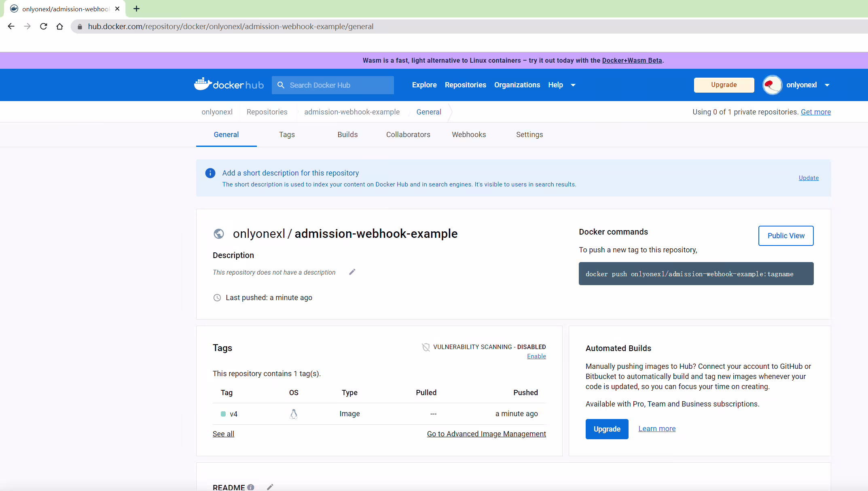This screenshot has width=868, height=491.
Task: Open the repository Settings tab
Action: [529, 135]
